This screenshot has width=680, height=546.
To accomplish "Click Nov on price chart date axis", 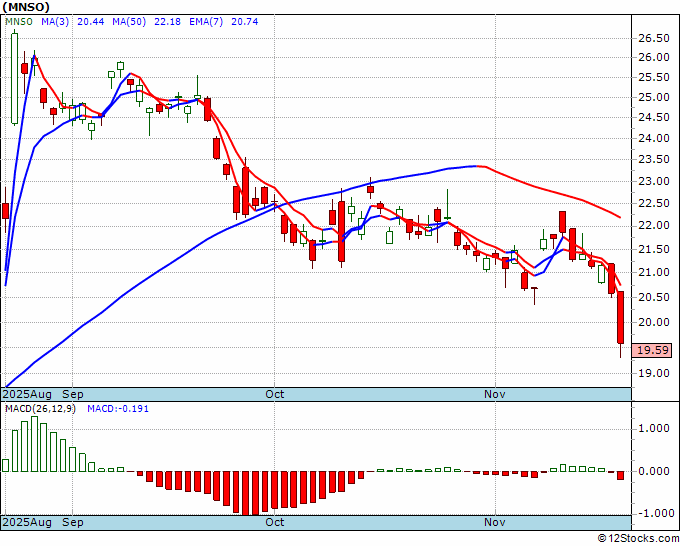I will tap(495, 394).
